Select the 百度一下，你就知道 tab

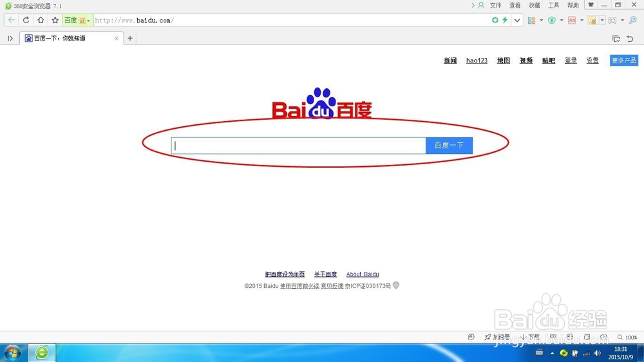pos(72,38)
